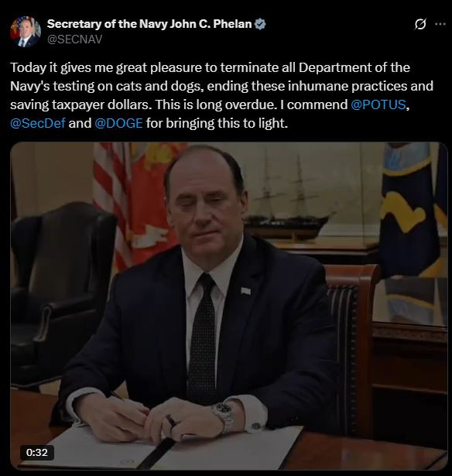The width and height of the screenshot is (452, 476).
Task: Open the Grok explain-post icon
Action: click(420, 24)
